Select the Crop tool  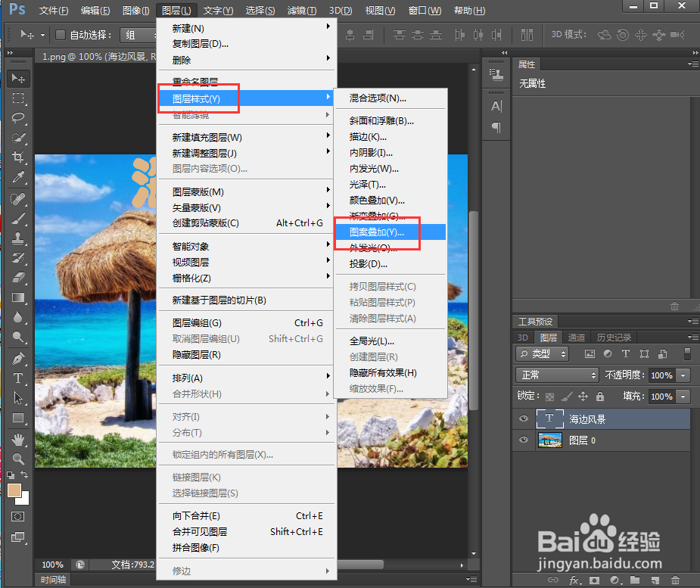(18, 157)
